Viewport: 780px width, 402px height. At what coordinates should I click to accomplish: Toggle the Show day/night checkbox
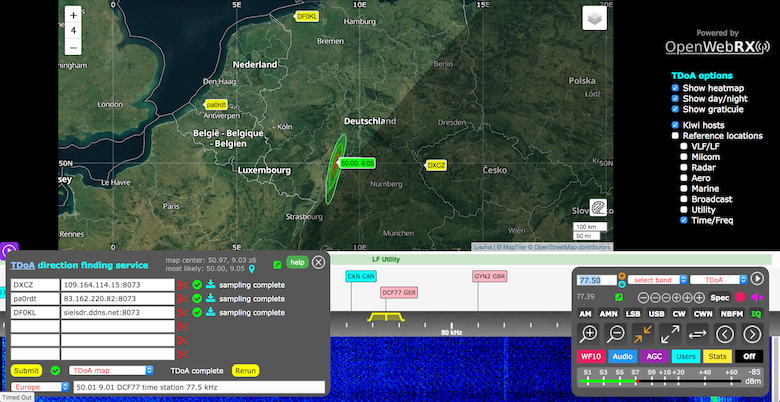pyautogui.click(x=677, y=99)
